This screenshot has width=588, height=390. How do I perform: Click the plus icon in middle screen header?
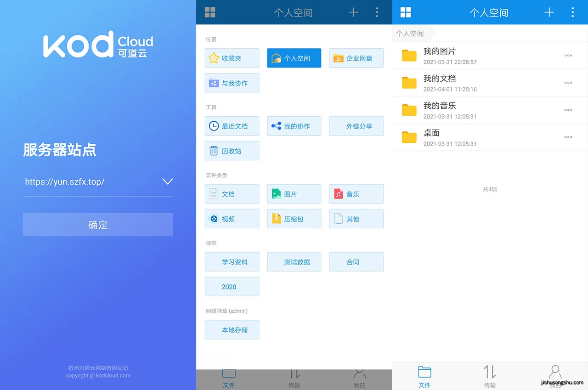tap(353, 12)
